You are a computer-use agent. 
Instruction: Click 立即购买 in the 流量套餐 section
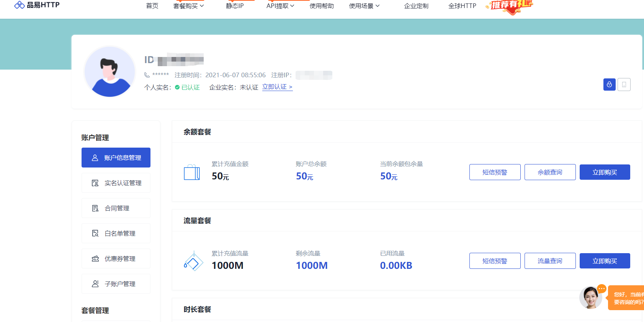pos(605,261)
